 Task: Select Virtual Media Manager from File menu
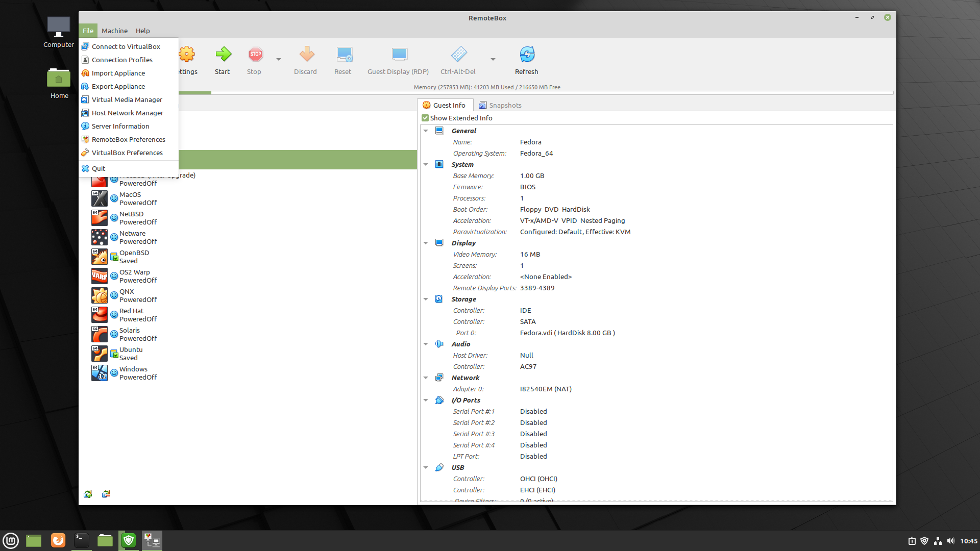pyautogui.click(x=127, y=99)
